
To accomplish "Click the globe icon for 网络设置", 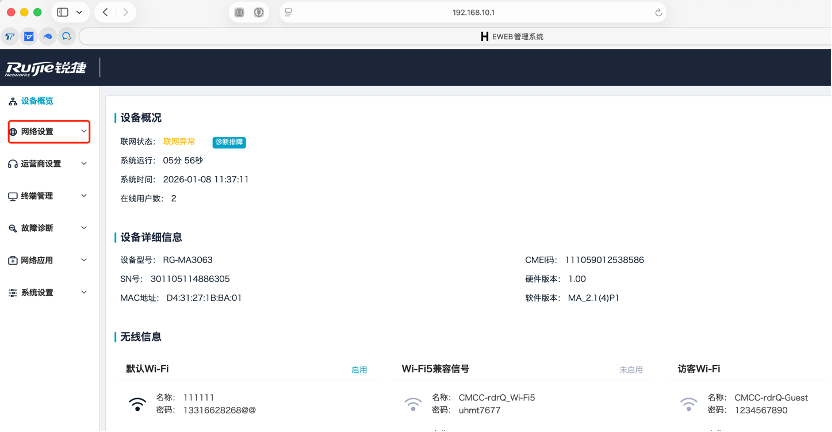I will [x=13, y=132].
